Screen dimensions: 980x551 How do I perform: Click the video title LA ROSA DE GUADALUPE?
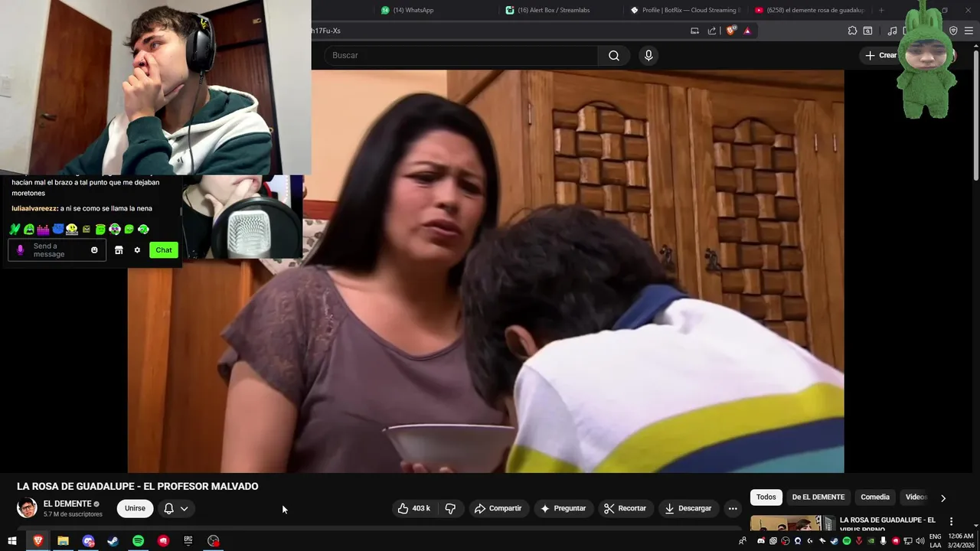(138, 487)
